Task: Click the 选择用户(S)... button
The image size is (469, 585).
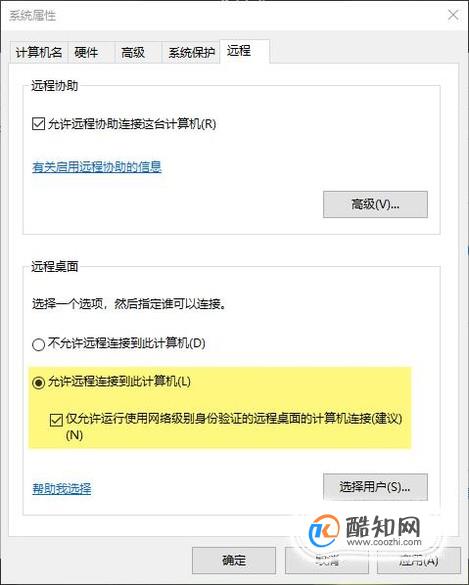Action: 375,487
